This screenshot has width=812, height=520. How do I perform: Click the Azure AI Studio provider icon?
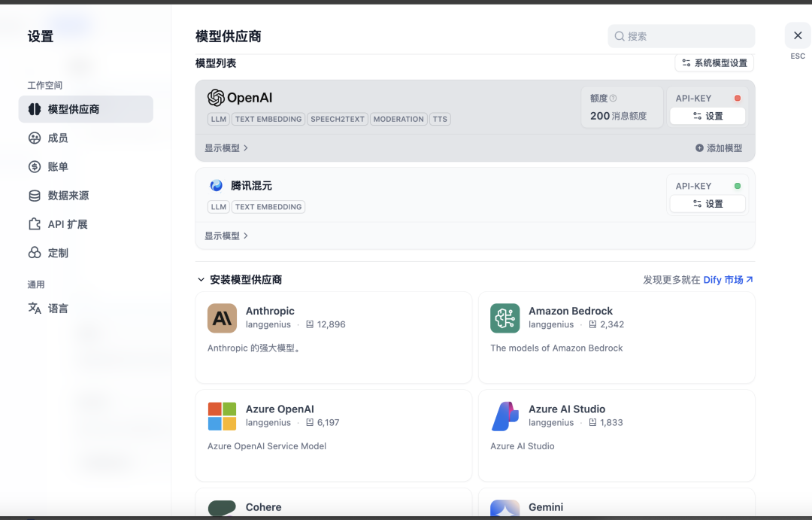[505, 416]
